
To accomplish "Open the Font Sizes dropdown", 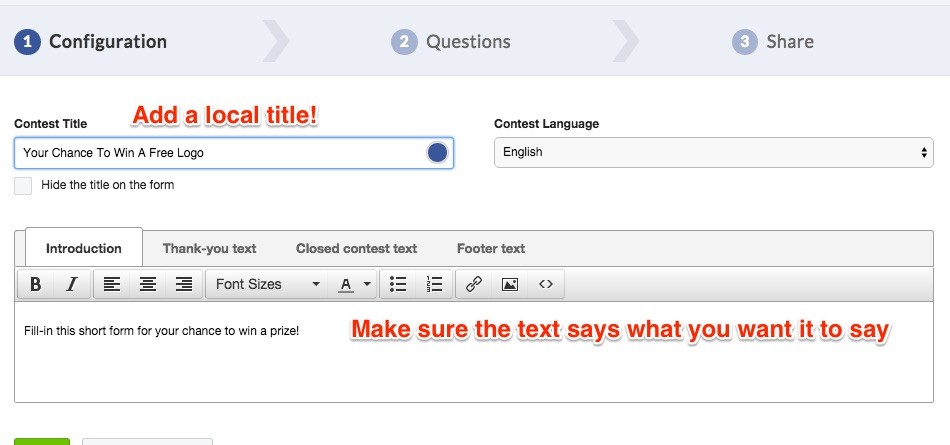I will pos(267,284).
